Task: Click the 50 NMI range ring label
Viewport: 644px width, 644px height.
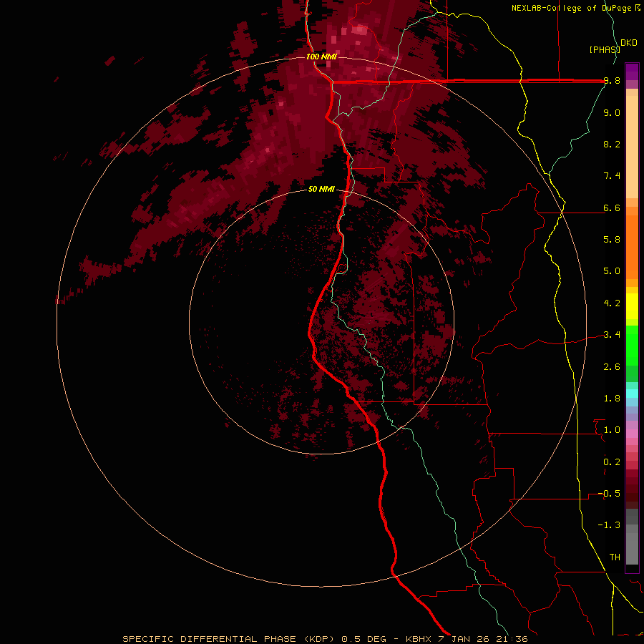Action: pos(321,190)
